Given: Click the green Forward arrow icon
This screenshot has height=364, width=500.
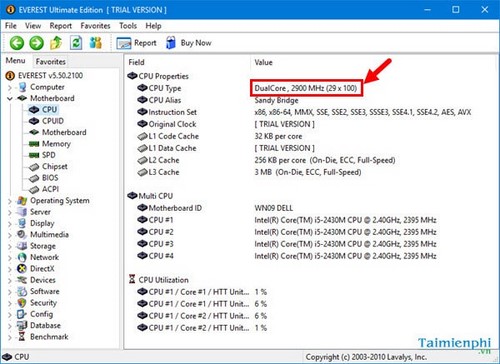Looking at the screenshot, I should pyautogui.click(x=36, y=43).
